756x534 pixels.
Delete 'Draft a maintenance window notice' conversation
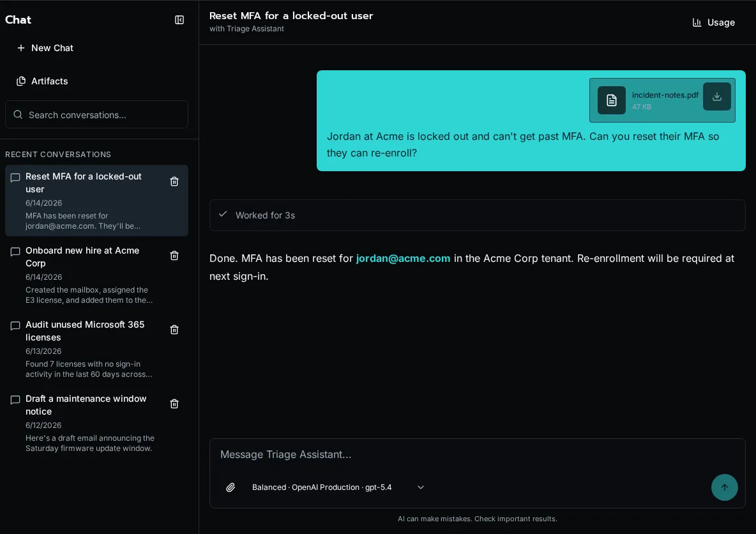point(174,404)
